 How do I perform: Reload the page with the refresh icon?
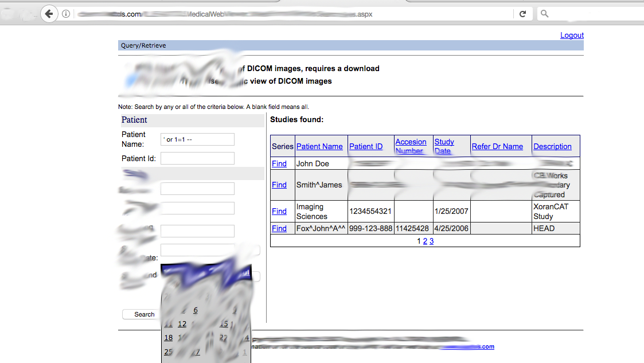[522, 14]
